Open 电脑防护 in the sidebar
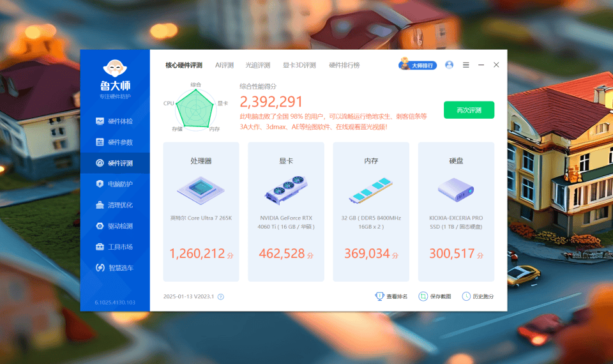This screenshot has height=364, width=613. tap(115, 184)
